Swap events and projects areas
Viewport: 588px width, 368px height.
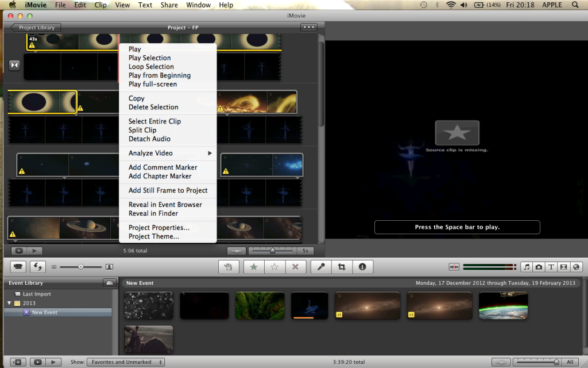click(x=37, y=267)
